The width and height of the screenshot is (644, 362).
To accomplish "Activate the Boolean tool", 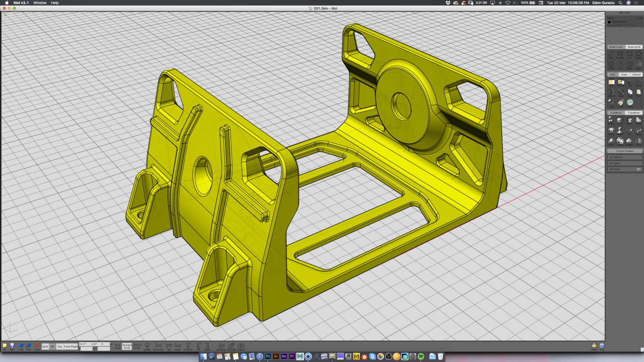I will 611,120.
